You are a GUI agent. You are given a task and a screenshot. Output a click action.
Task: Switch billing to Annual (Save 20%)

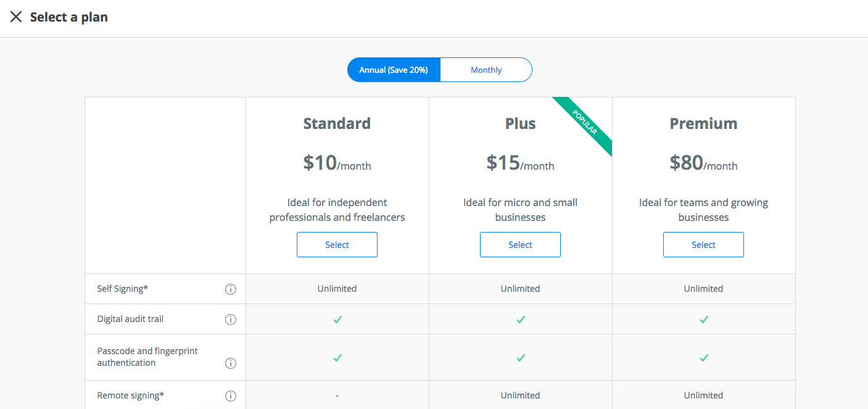click(394, 70)
